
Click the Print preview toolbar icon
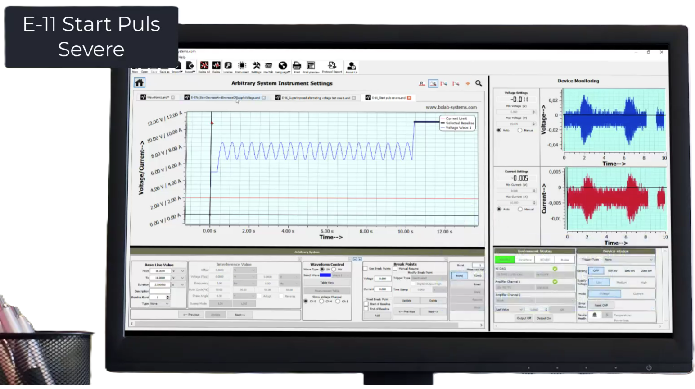click(x=311, y=66)
